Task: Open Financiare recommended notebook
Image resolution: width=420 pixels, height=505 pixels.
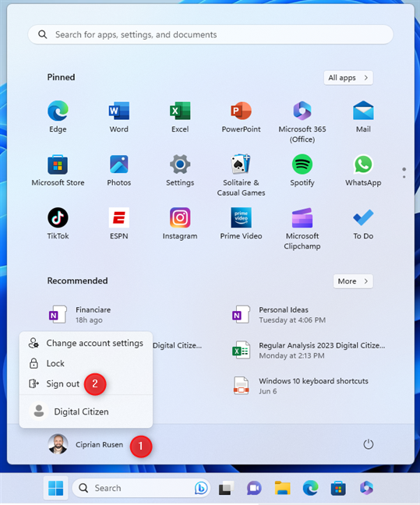Action: tap(79, 315)
